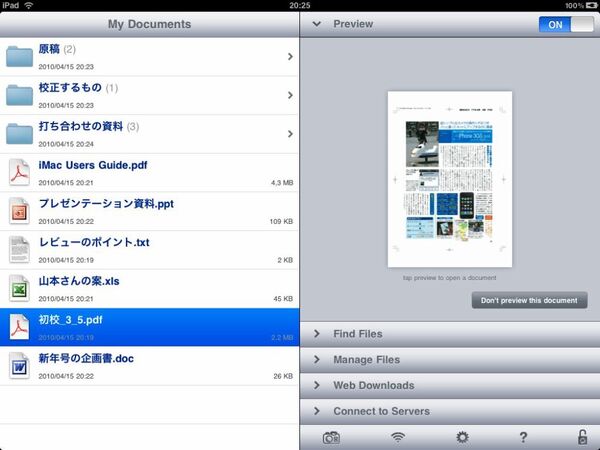Tap the Wi-Fi status icon in status bar
Viewport: 600px width, 450px height.
pyautogui.click(x=29, y=5)
